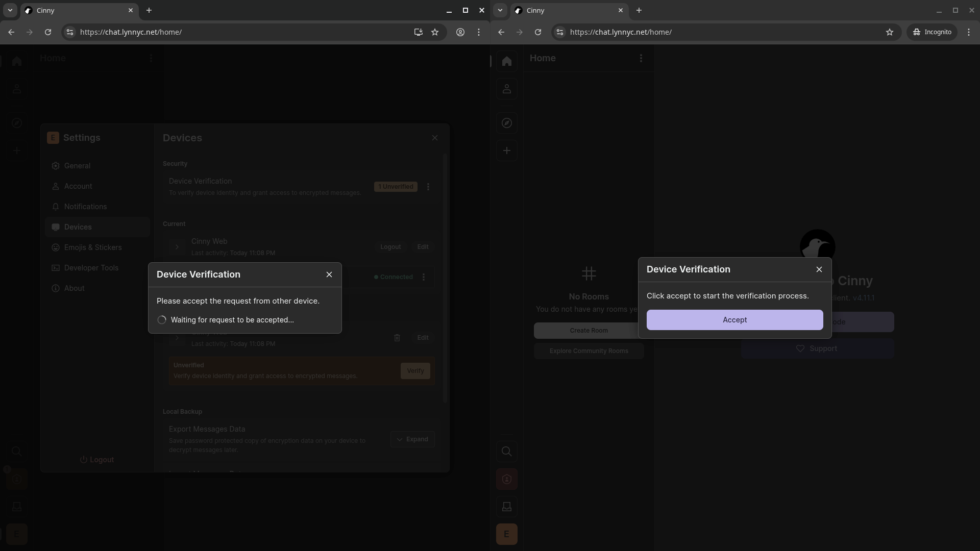Select Account in the Settings sidebar
The image size is (980, 551).
click(x=97, y=186)
